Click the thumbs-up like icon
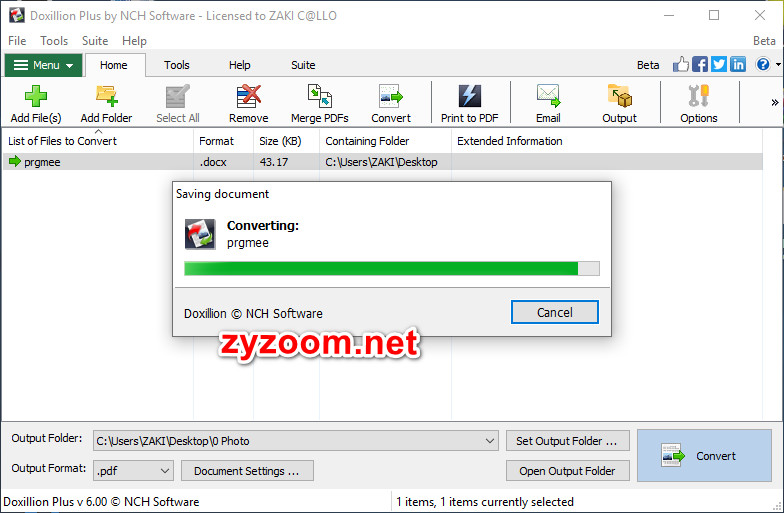This screenshot has width=784, height=513. [x=680, y=64]
